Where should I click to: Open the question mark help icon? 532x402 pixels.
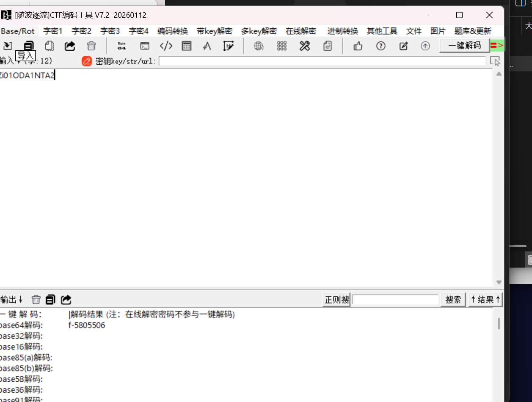coord(381,46)
